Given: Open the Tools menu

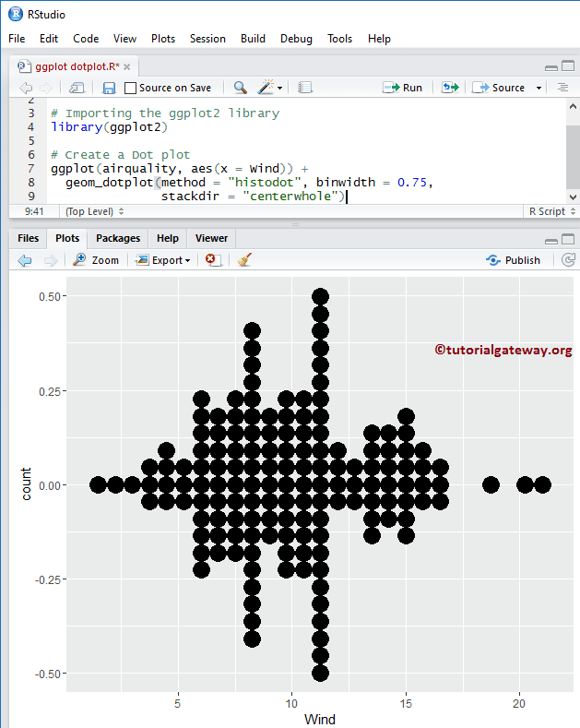Looking at the screenshot, I should point(339,39).
